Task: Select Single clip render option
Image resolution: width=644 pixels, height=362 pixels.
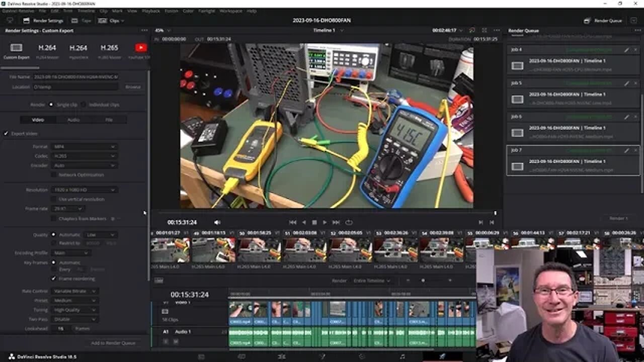Action: (x=51, y=105)
